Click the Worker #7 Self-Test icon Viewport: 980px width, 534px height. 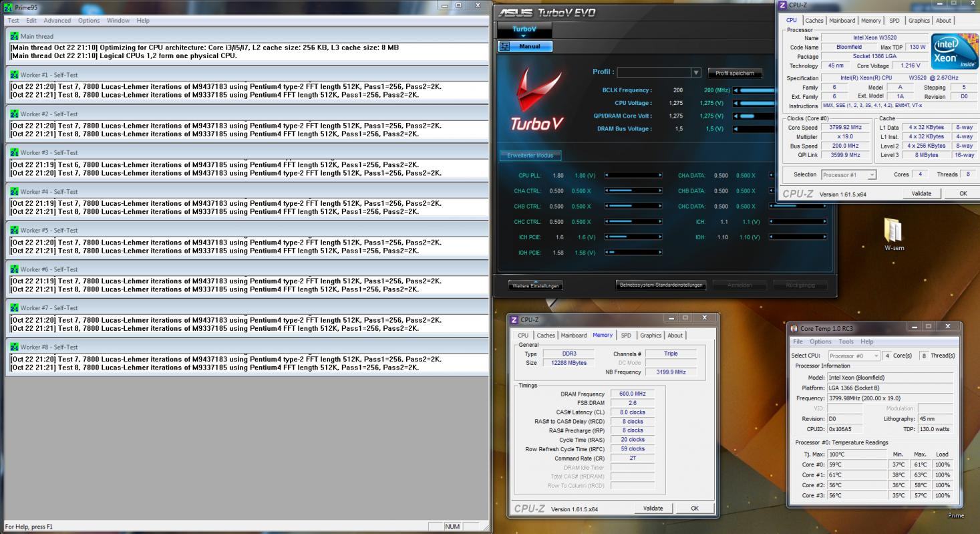14,307
